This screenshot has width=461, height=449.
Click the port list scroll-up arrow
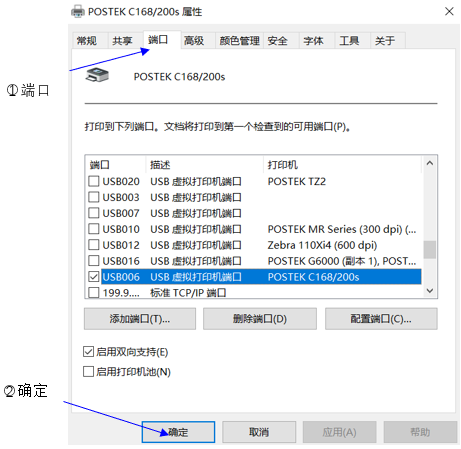pyautogui.click(x=430, y=163)
